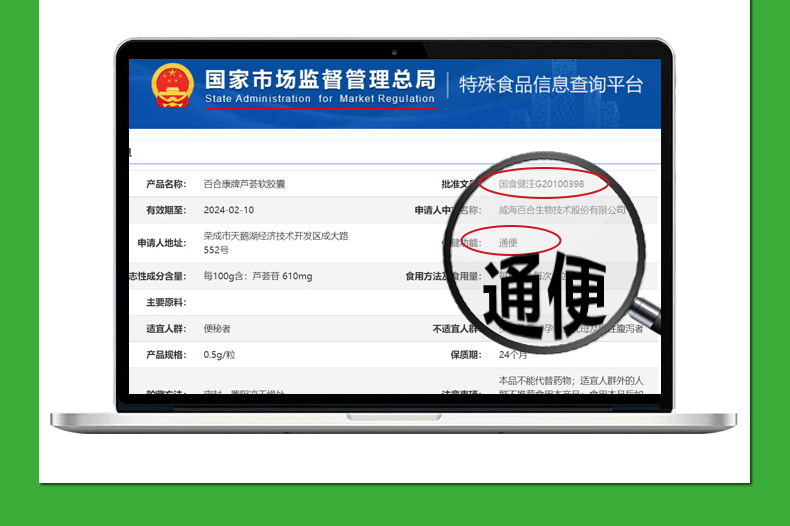Click the 申请人地址 label
This screenshot has height=526, width=790.
click(x=162, y=243)
